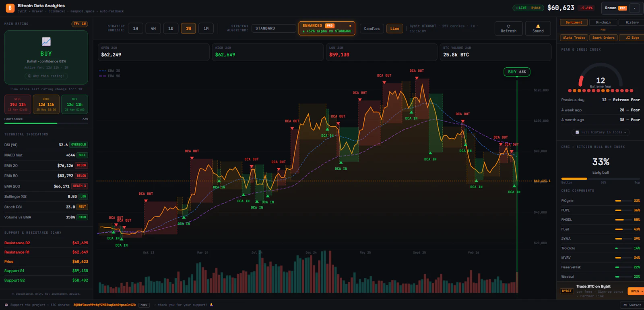Open the Sentiment tab

coord(574,23)
